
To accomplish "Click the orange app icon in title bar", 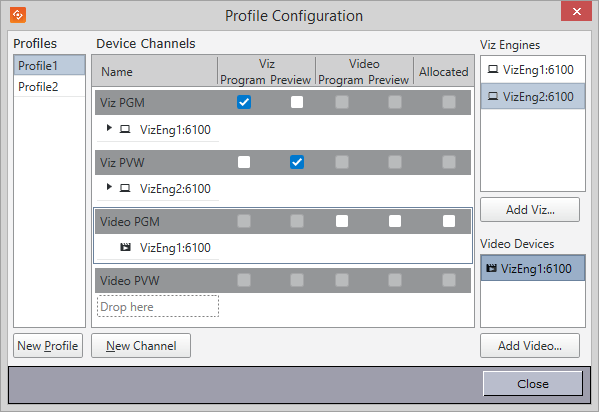I will click(x=18, y=15).
